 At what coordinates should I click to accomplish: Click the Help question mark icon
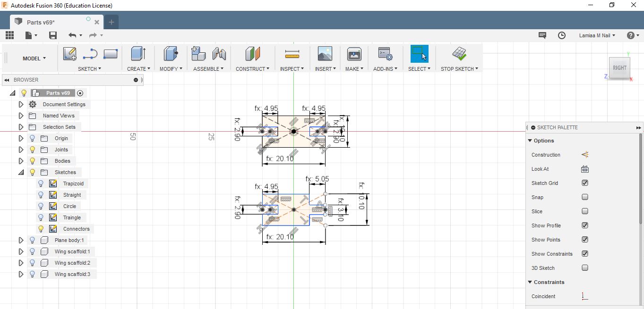tap(630, 35)
